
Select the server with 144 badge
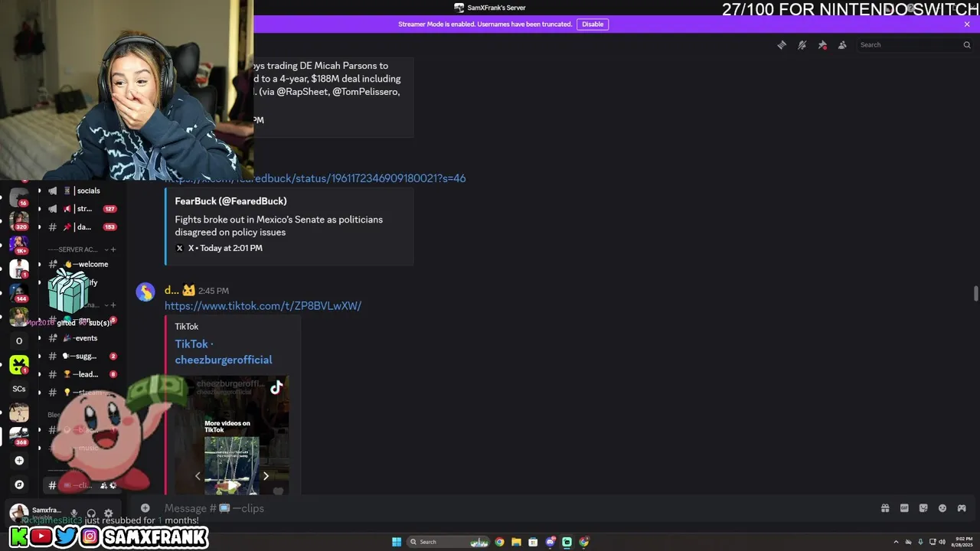click(19, 292)
